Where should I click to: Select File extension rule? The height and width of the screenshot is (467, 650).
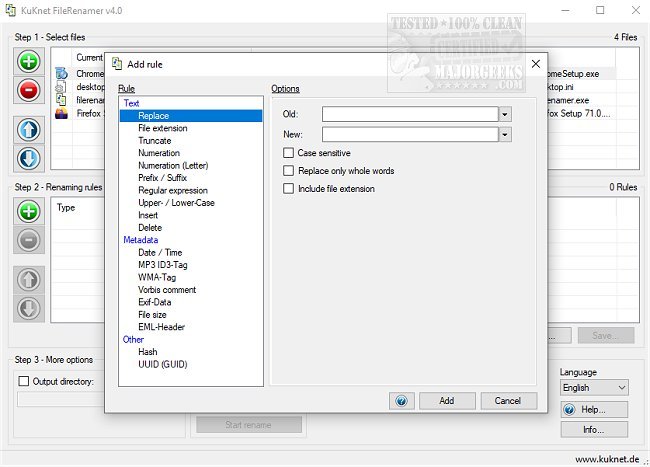[162, 128]
